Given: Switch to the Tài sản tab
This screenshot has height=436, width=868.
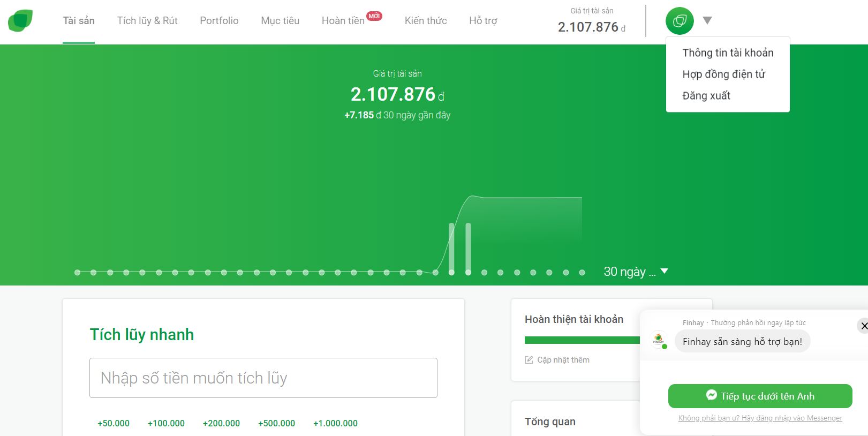Looking at the screenshot, I should click(79, 21).
